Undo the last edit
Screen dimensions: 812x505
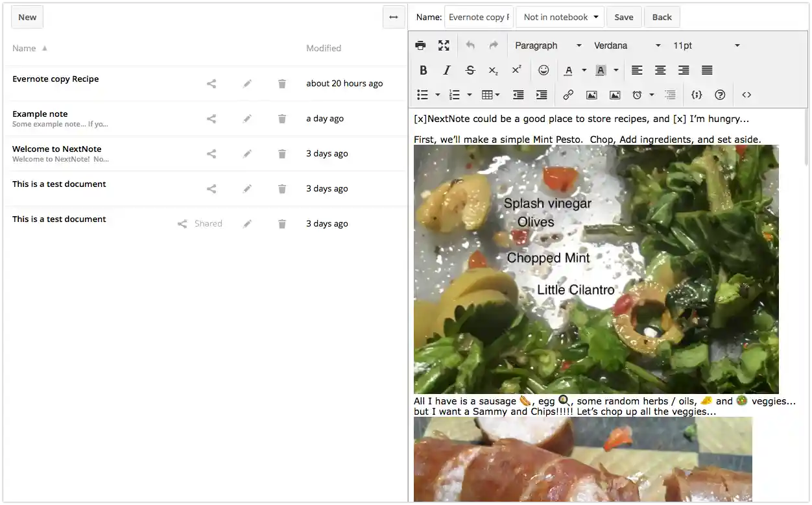coord(470,45)
